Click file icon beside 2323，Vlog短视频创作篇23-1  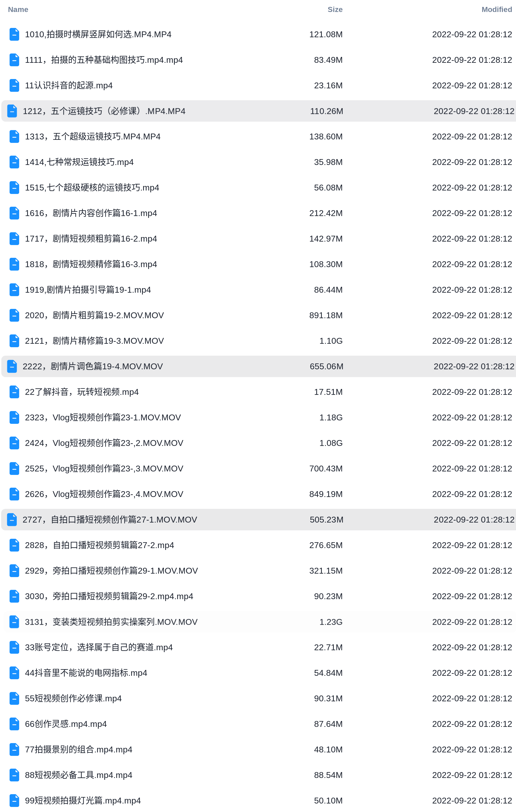[14, 417]
